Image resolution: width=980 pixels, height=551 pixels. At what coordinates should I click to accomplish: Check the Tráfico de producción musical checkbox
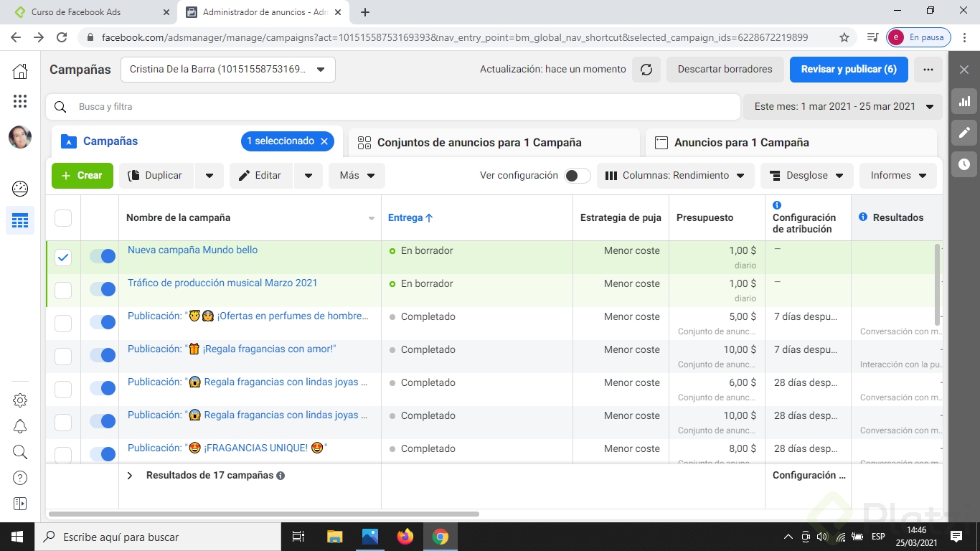(x=63, y=291)
